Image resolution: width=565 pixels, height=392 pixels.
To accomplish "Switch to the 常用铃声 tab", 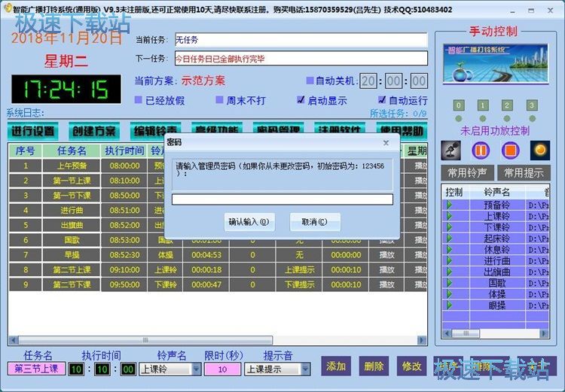I will pyautogui.click(x=467, y=173).
